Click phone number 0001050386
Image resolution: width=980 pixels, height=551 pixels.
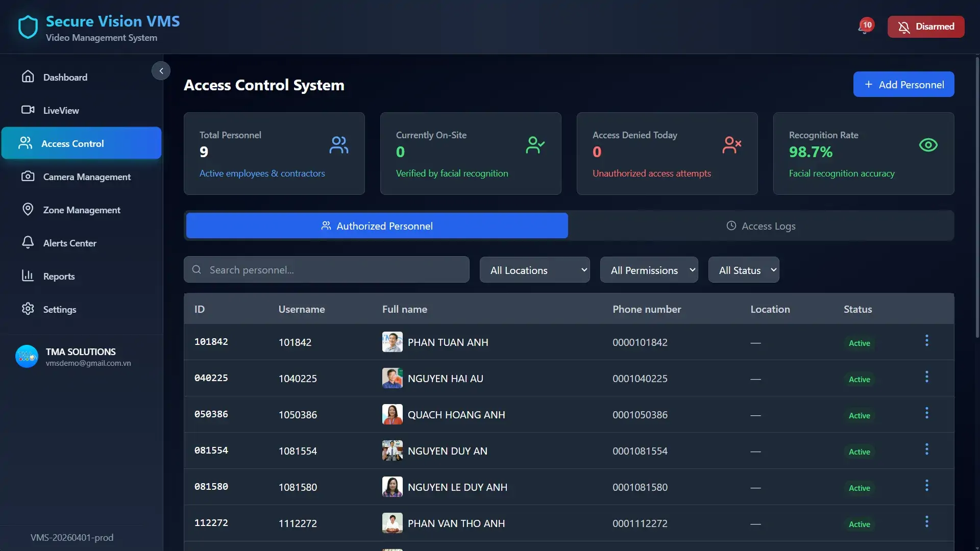pos(640,415)
